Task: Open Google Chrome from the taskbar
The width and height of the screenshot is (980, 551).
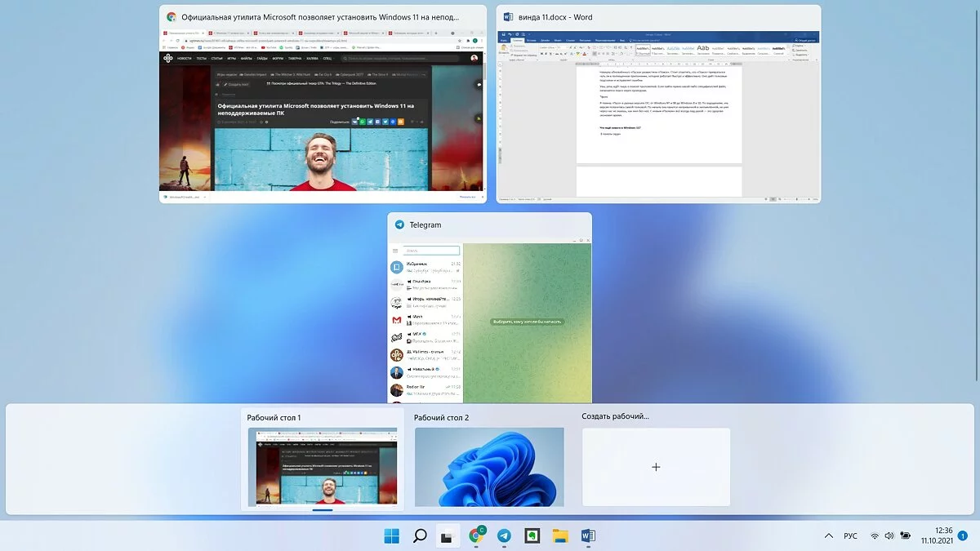Action: pyautogui.click(x=477, y=536)
